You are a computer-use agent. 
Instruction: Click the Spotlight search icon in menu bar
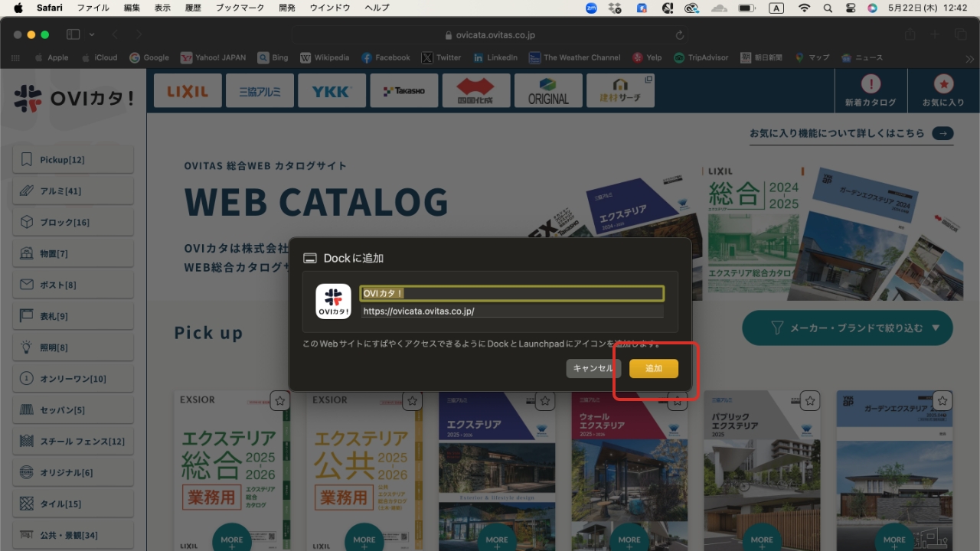pyautogui.click(x=828, y=8)
